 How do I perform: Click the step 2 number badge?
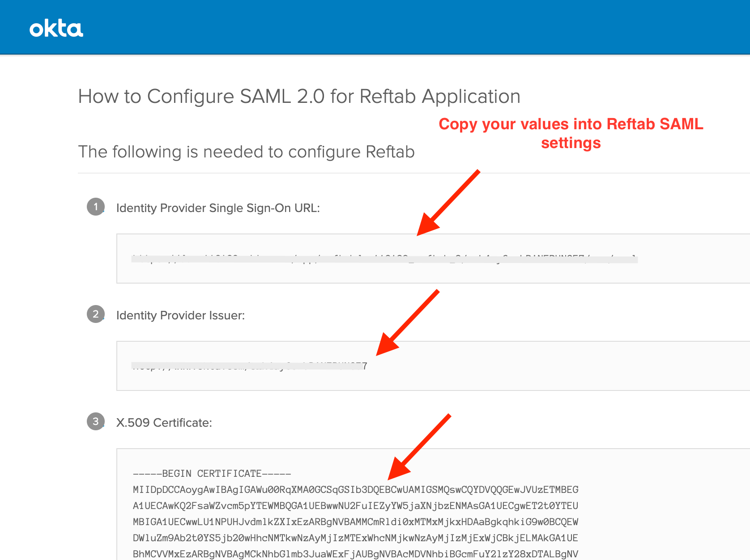pyautogui.click(x=96, y=314)
